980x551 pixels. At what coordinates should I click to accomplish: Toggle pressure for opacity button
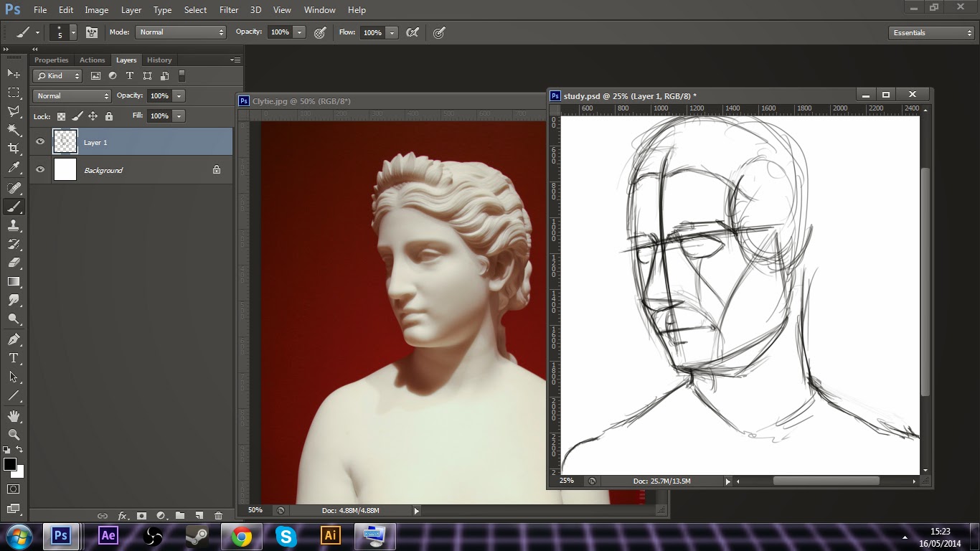click(x=320, y=32)
